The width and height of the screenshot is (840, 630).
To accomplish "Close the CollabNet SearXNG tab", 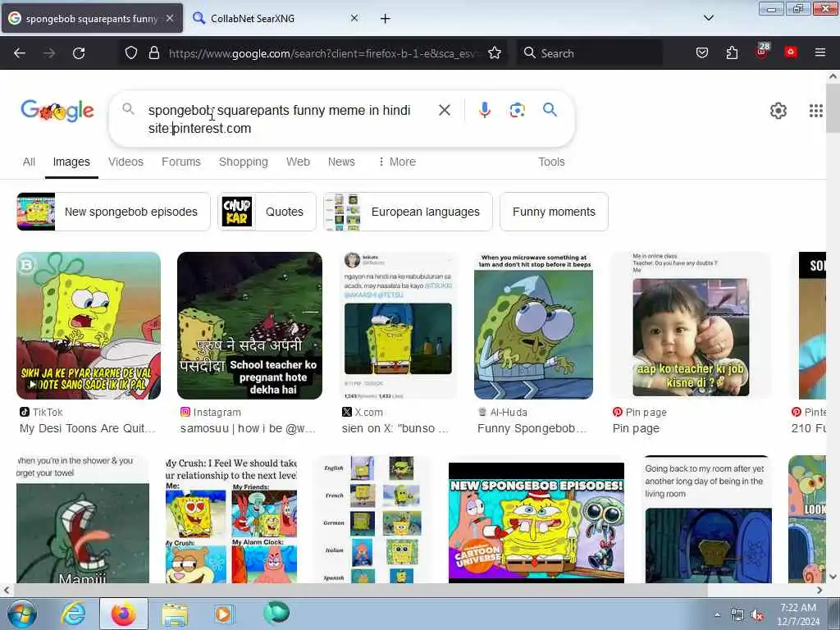I will [354, 18].
